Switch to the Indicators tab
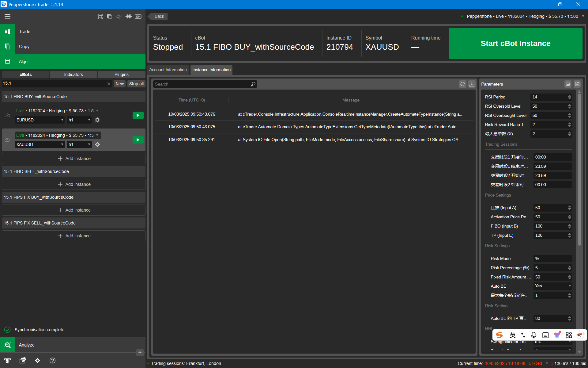588x368 pixels. [x=73, y=75]
